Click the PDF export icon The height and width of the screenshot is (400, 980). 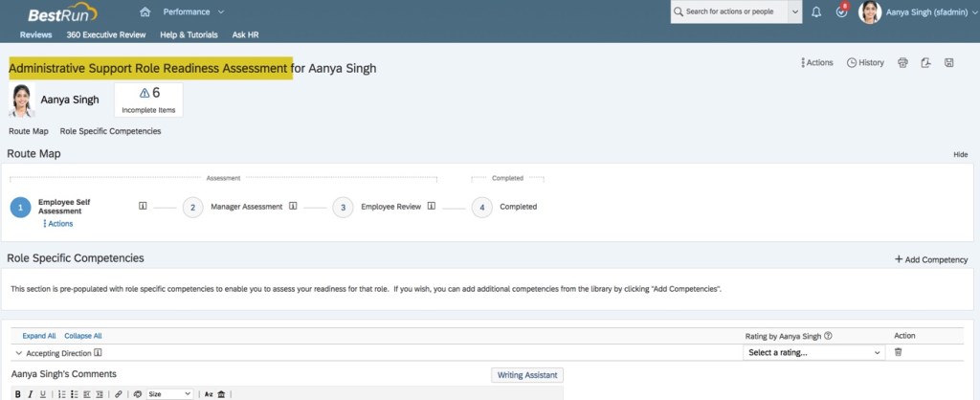(925, 63)
